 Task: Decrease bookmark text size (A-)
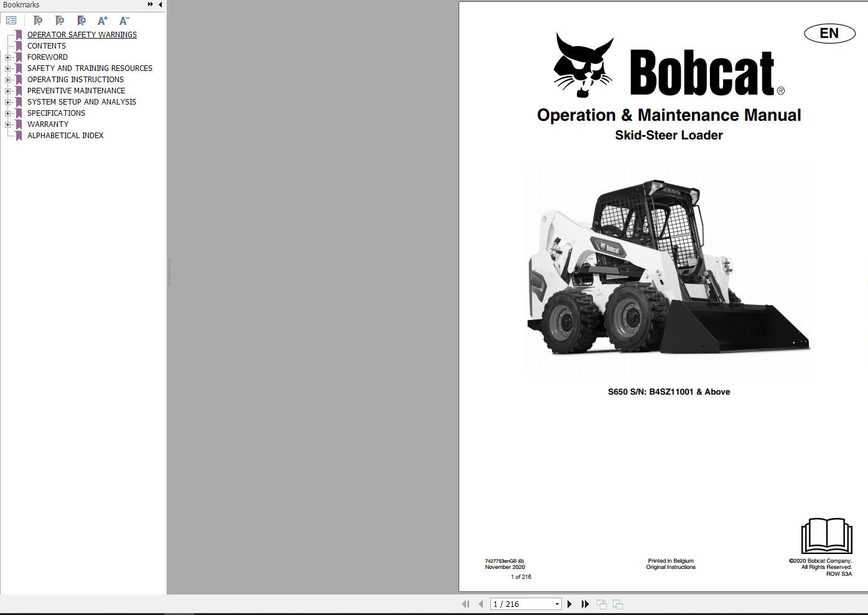pos(124,21)
